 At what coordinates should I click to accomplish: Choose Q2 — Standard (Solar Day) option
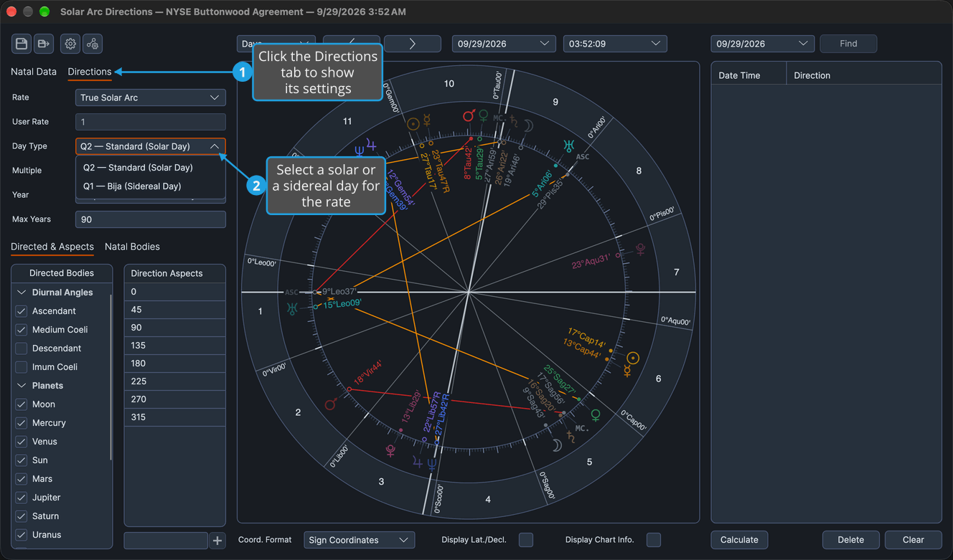(x=151, y=168)
